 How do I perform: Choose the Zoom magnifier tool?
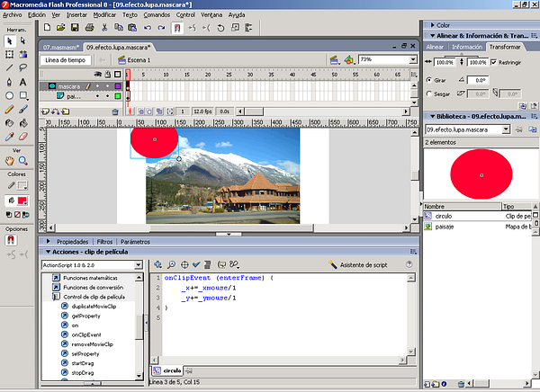pyautogui.click(x=24, y=161)
